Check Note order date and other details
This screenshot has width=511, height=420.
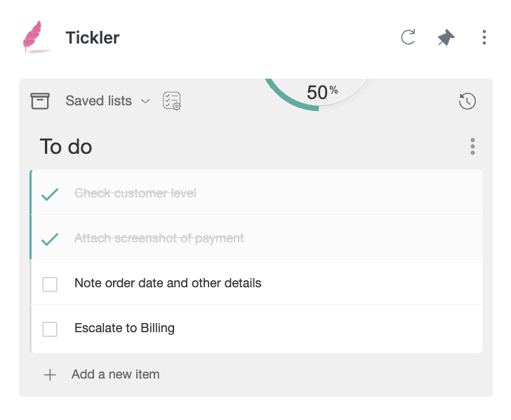(x=50, y=284)
